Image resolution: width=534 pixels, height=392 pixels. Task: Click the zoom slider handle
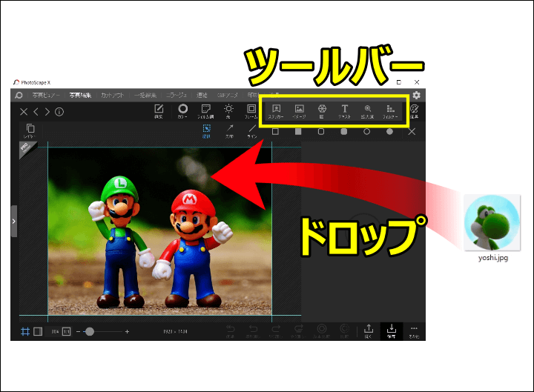click(x=90, y=331)
